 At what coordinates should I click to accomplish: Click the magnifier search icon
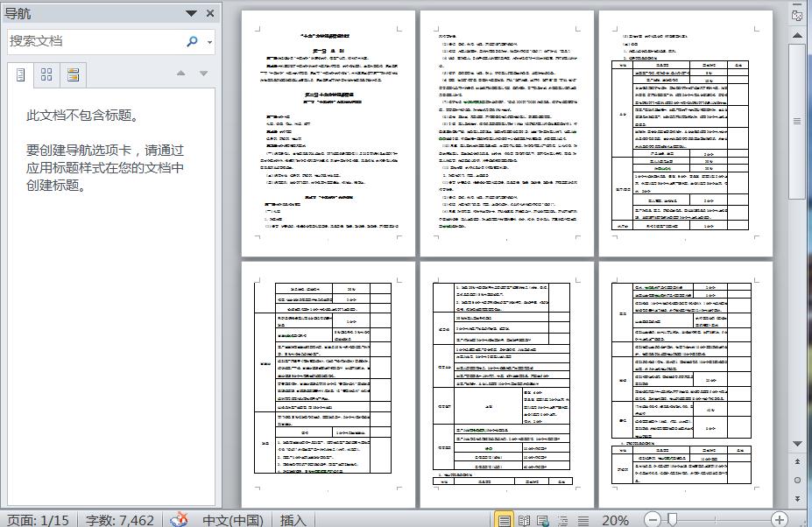click(192, 41)
